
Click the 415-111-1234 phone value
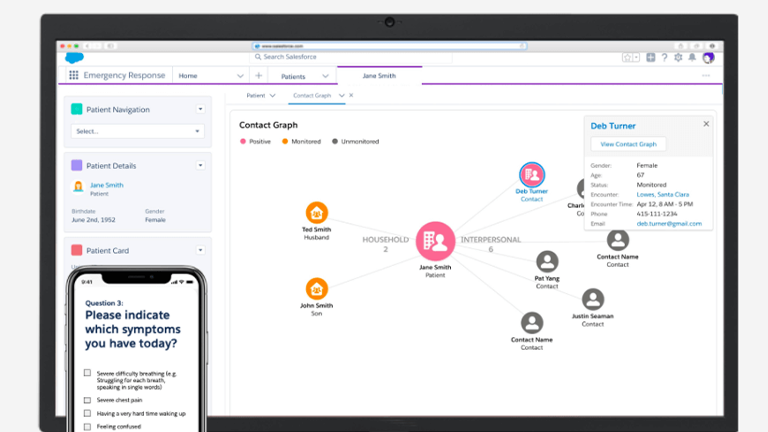(657, 214)
